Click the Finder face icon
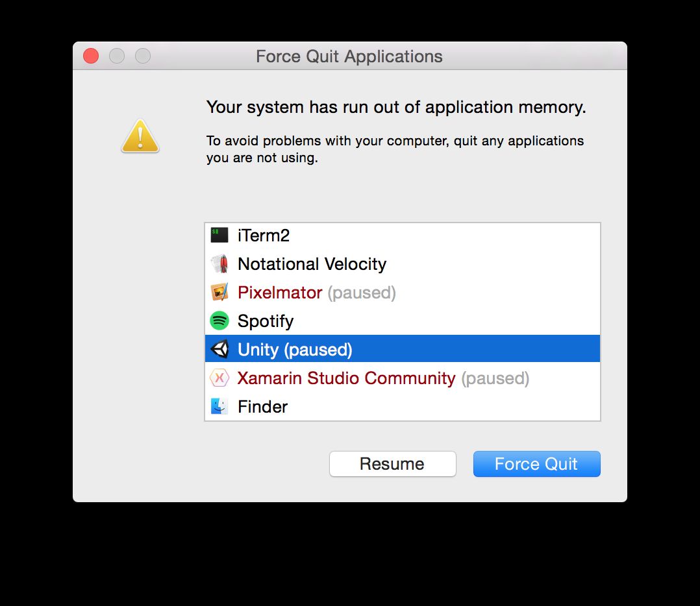 (219, 406)
